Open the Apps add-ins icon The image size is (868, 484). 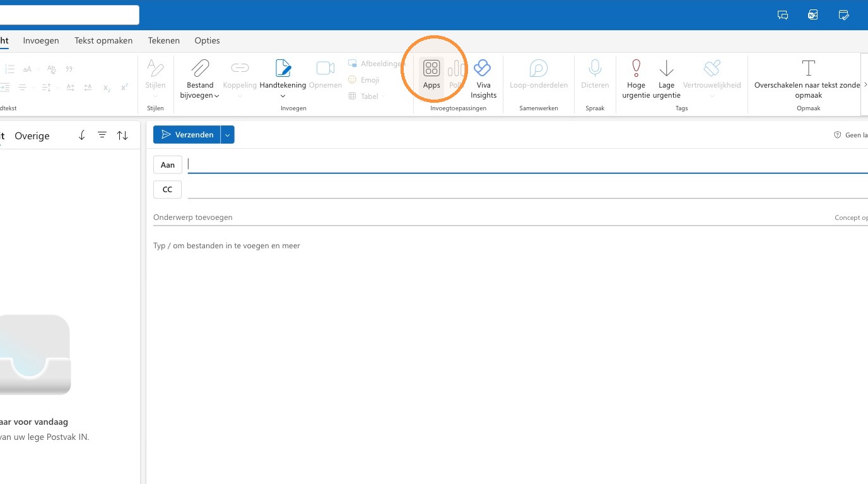(431, 68)
